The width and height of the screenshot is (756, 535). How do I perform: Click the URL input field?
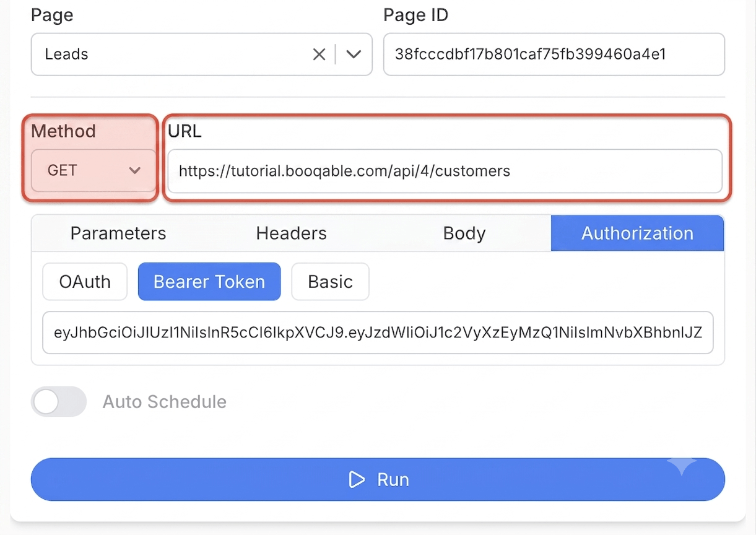pos(445,171)
